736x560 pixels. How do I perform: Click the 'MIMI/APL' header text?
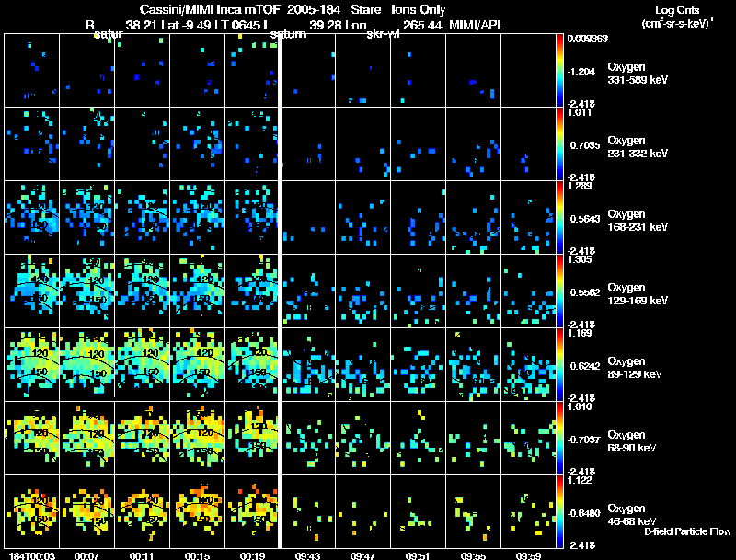[477, 26]
